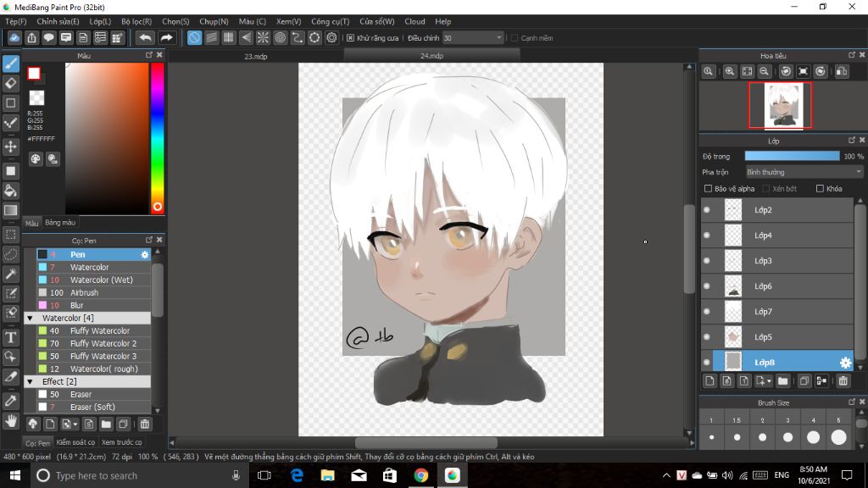Image resolution: width=868 pixels, height=488 pixels.
Task: Toggle Khử răng cưa anti-aliasing checkbox
Action: (x=350, y=38)
